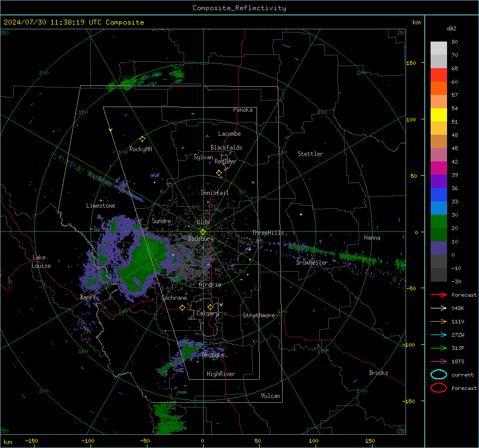This screenshot has height=448, width=479.
Task: Click the Cochrane label
Action: click(174, 298)
